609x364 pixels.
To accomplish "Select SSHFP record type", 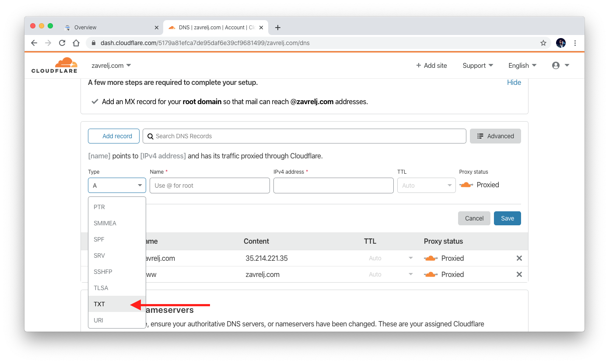I will point(117,272).
